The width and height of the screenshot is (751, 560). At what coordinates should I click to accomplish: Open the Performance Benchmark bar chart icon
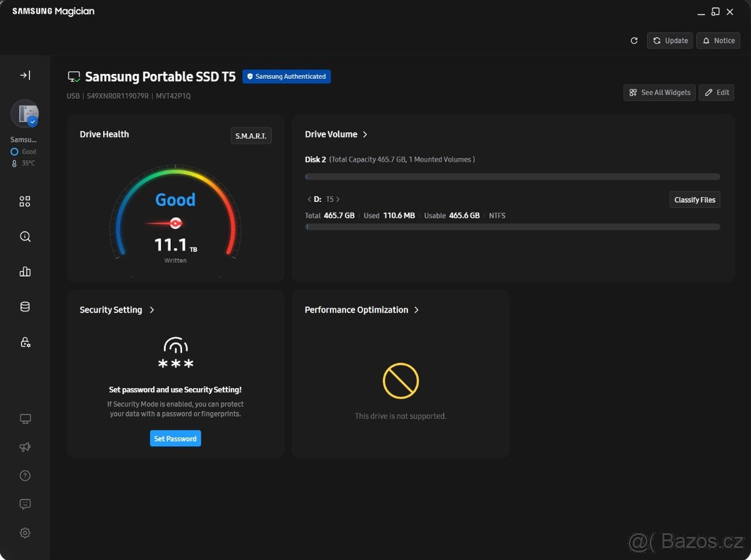pos(25,271)
